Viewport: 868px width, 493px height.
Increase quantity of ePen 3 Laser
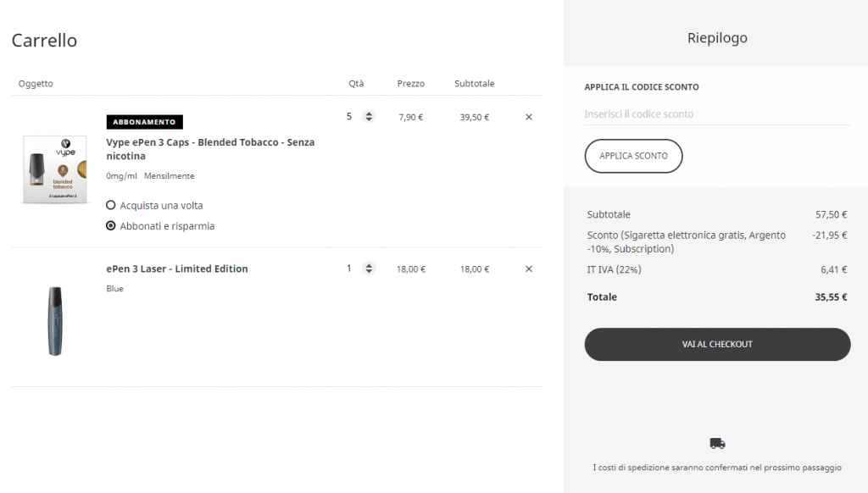point(369,266)
